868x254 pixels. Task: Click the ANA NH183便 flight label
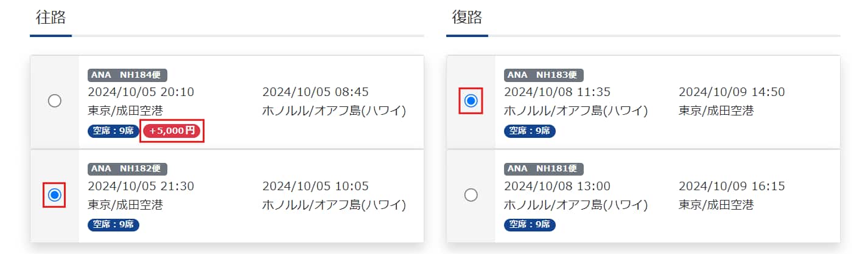click(544, 75)
